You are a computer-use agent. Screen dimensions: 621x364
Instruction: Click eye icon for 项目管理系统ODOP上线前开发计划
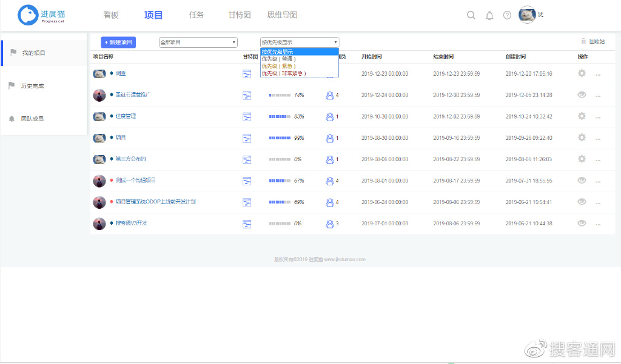click(582, 202)
